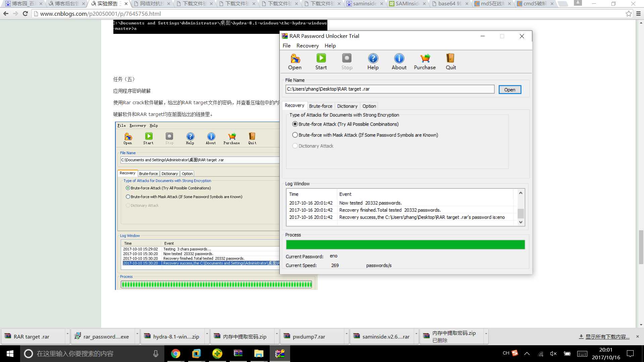Viewport: 644px width, 362px height.
Task: Open pwdump7.rar download item
Action: tap(312, 337)
